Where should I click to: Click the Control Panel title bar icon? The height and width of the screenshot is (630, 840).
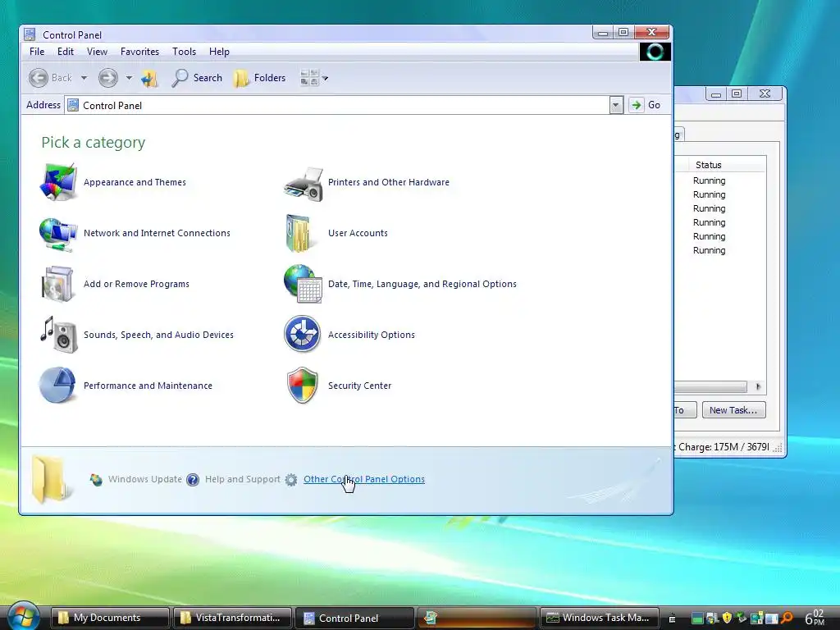(30, 34)
